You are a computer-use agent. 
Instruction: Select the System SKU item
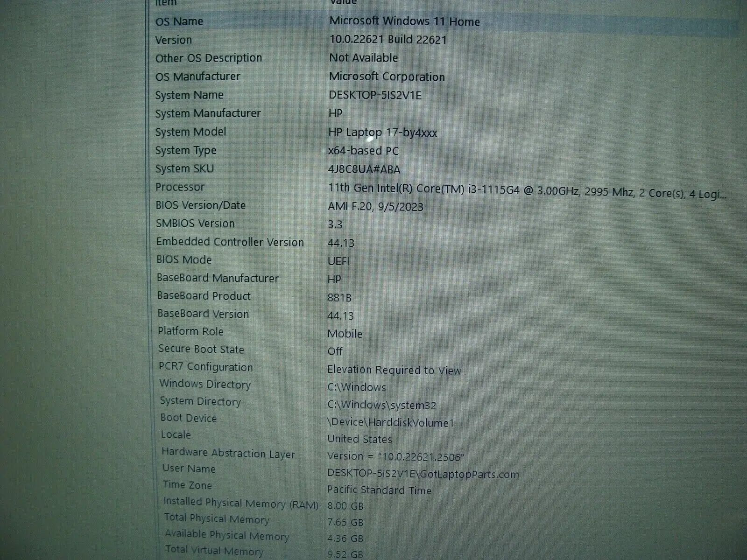[x=184, y=169]
